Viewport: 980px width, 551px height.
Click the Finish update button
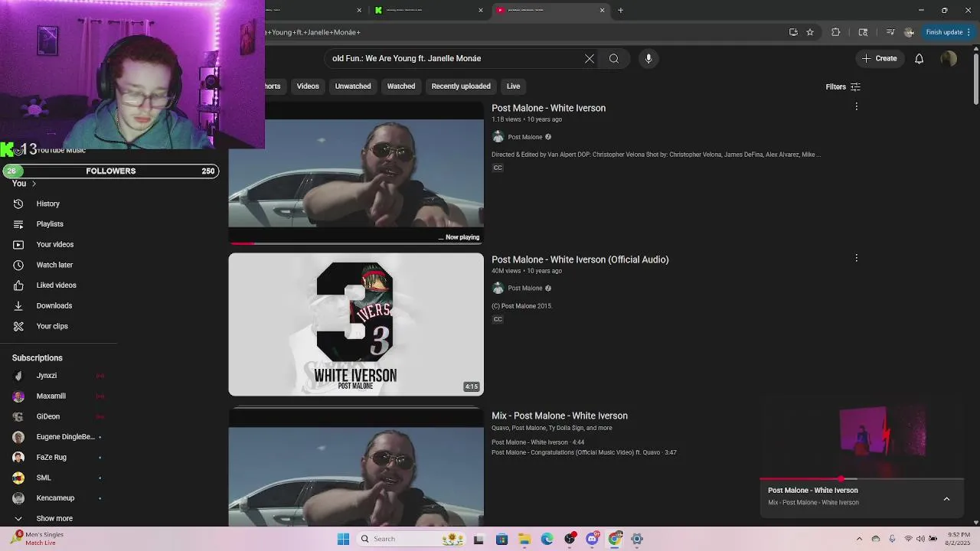[948, 32]
